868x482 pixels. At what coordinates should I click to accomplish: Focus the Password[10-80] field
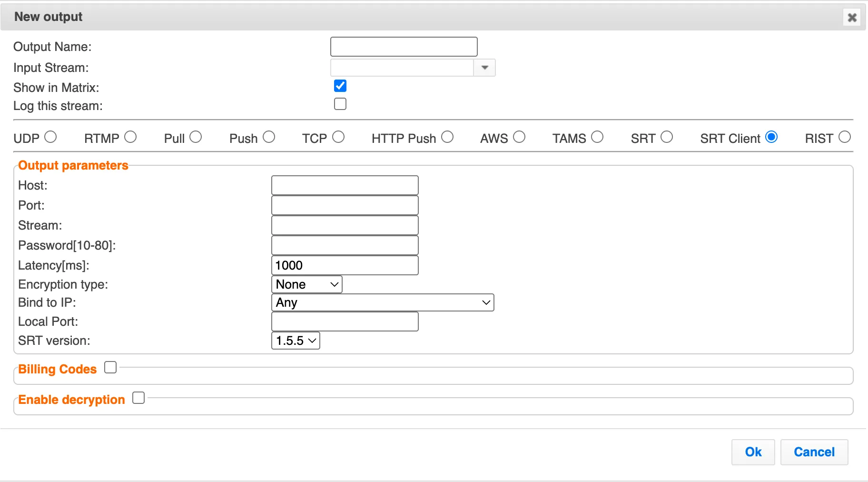tap(345, 245)
